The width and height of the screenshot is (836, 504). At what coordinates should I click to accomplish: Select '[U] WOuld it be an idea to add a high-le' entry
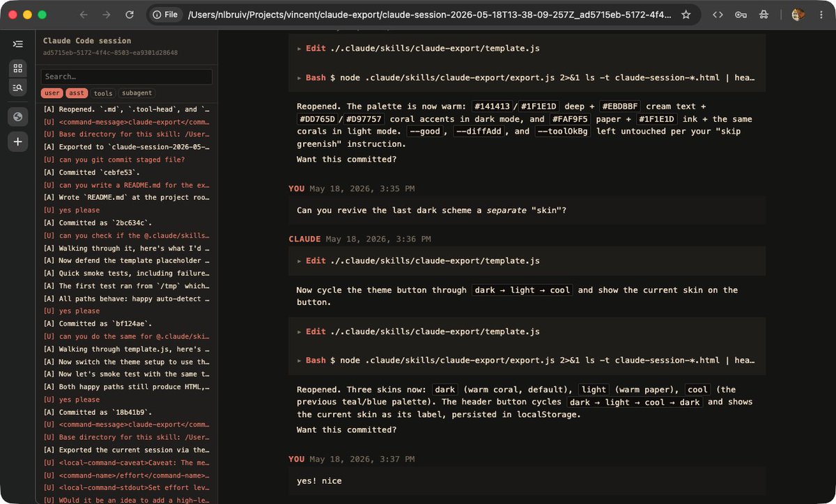(x=127, y=500)
